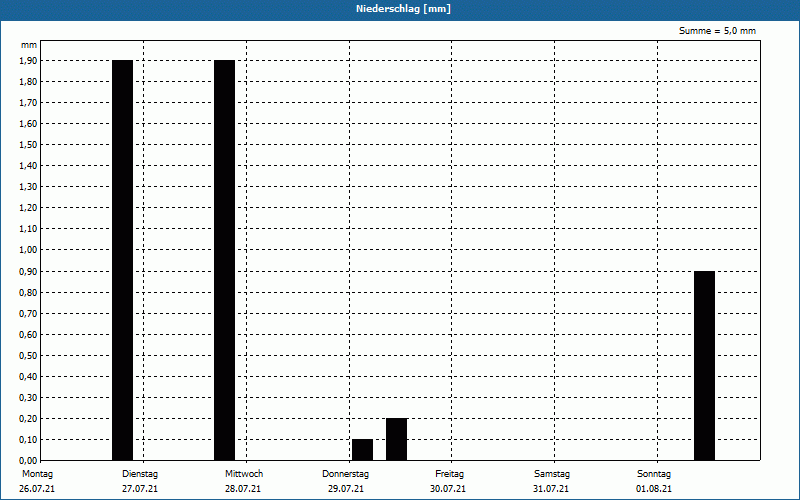The image size is (800, 500).
Task: Click the Sonntag axis label
Action: click(654, 474)
